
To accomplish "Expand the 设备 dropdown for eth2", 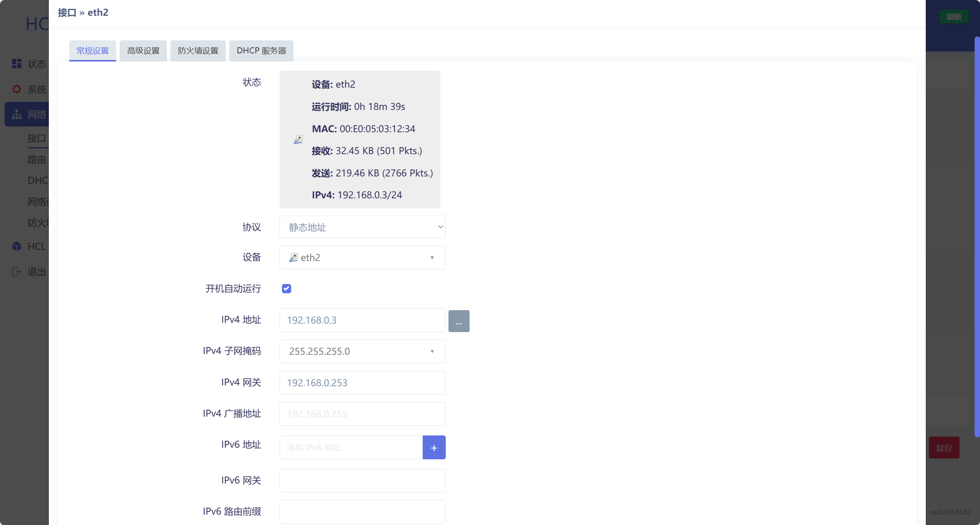I will click(x=432, y=258).
